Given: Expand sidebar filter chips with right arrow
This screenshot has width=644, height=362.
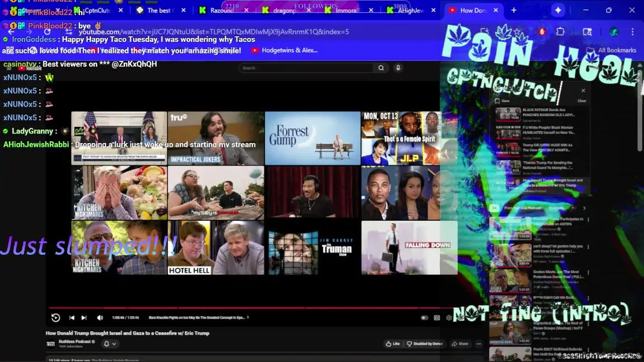Looking at the screenshot, I should point(584,208).
